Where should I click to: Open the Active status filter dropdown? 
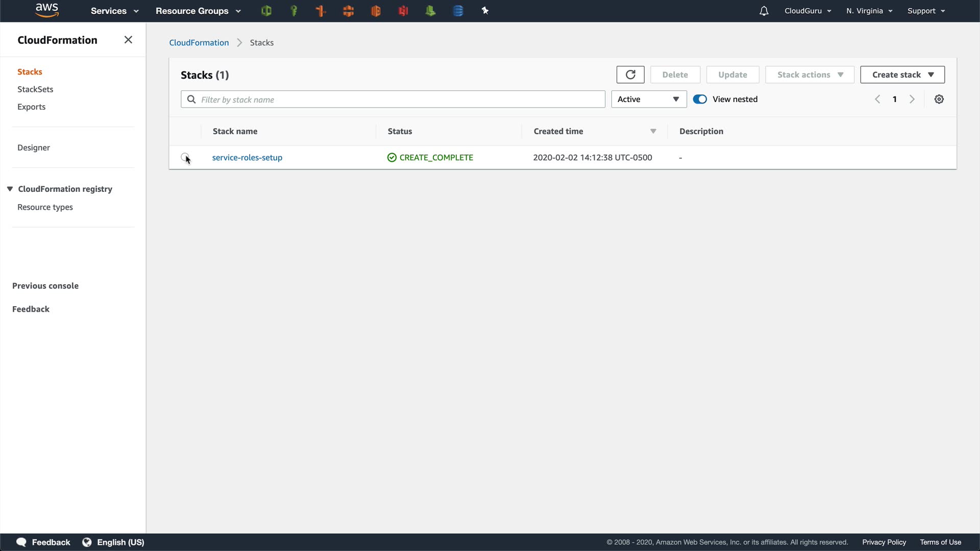tap(648, 99)
